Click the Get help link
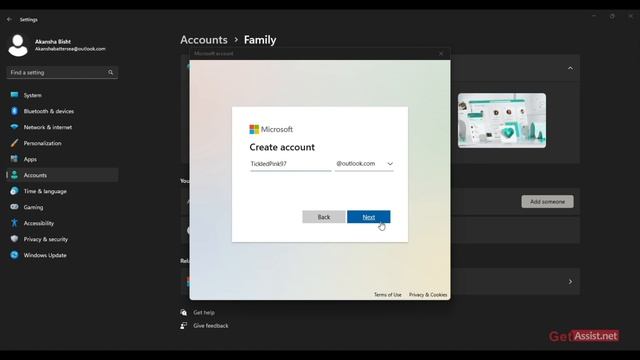 204,312
